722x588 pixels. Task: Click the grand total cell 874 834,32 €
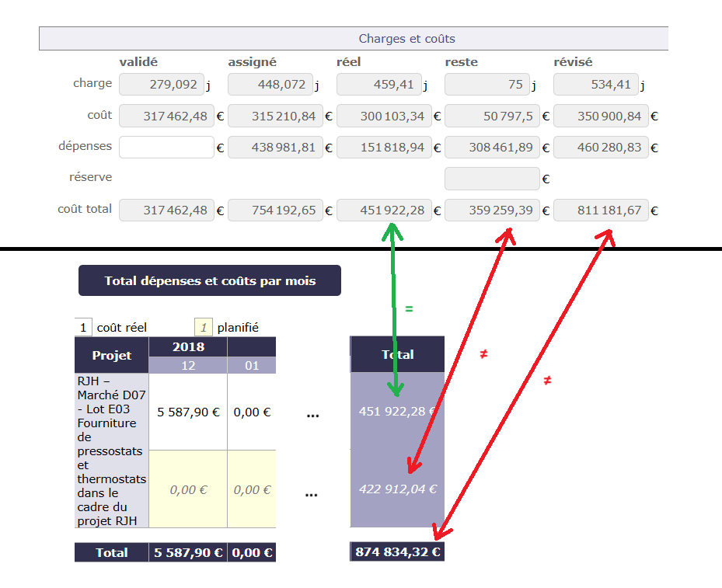click(397, 552)
